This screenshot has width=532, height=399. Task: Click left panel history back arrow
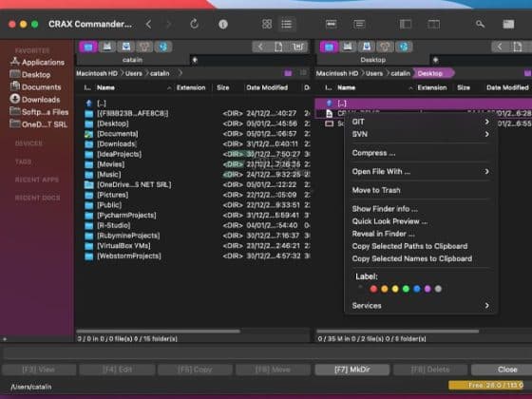[x=260, y=47]
